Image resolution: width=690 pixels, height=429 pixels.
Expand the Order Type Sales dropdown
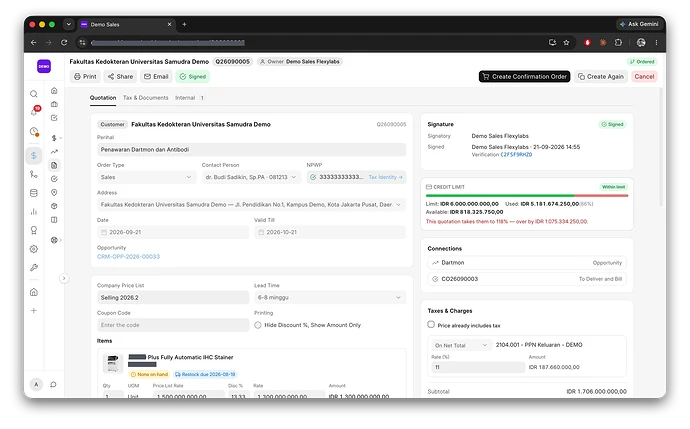tap(146, 177)
